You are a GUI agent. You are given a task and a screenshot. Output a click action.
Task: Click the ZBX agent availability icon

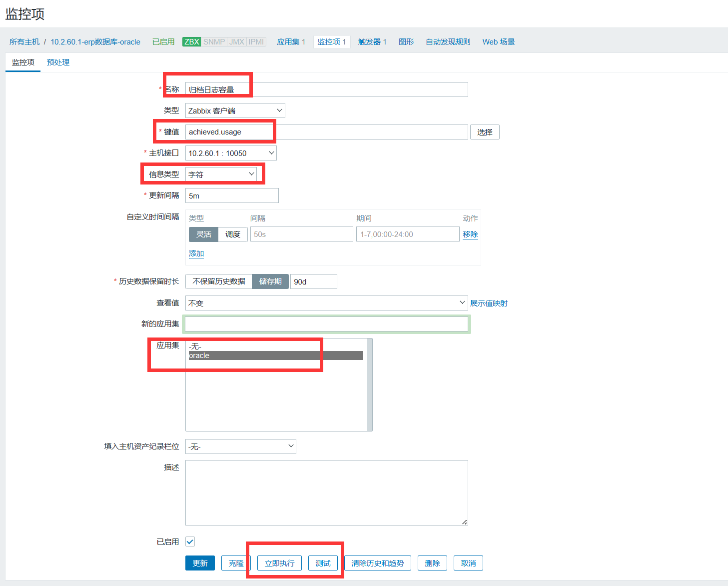pyautogui.click(x=191, y=41)
